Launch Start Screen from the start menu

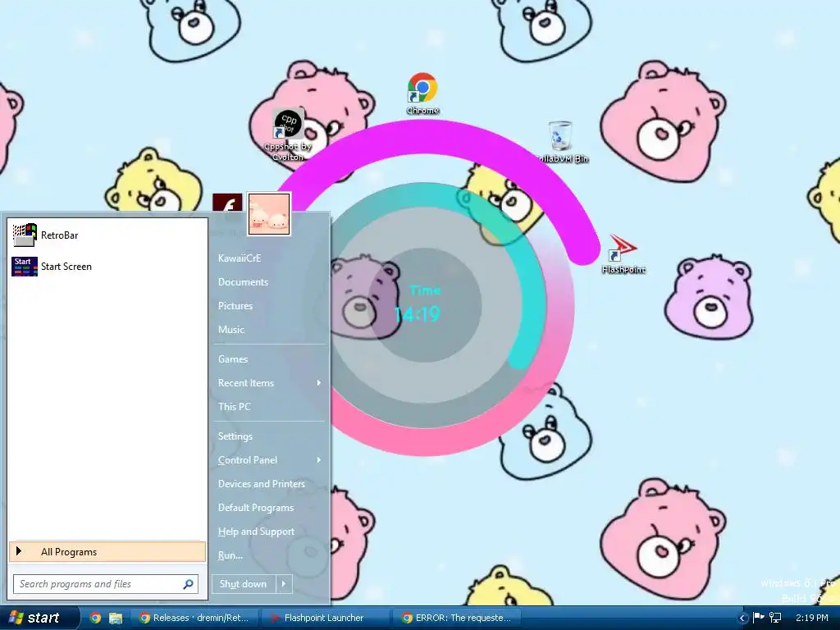[x=107, y=267]
